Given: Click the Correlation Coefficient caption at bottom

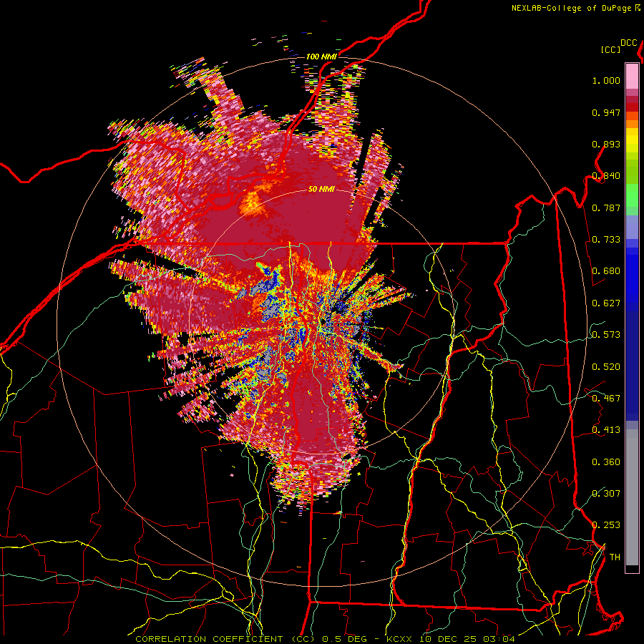Looking at the screenshot, I should tap(325, 639).
